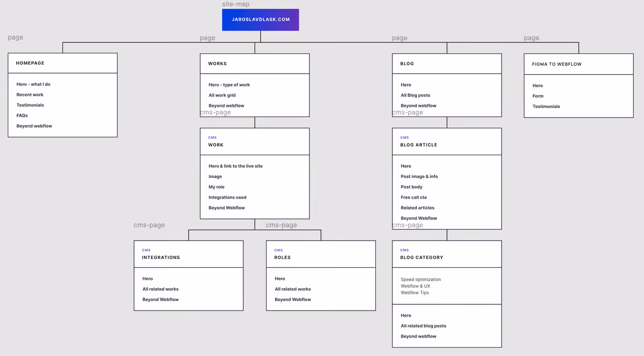Select 'Beyond webflow' in Blog Category card
This screenshot has height=356, width=644.
(x=419, y=336)
